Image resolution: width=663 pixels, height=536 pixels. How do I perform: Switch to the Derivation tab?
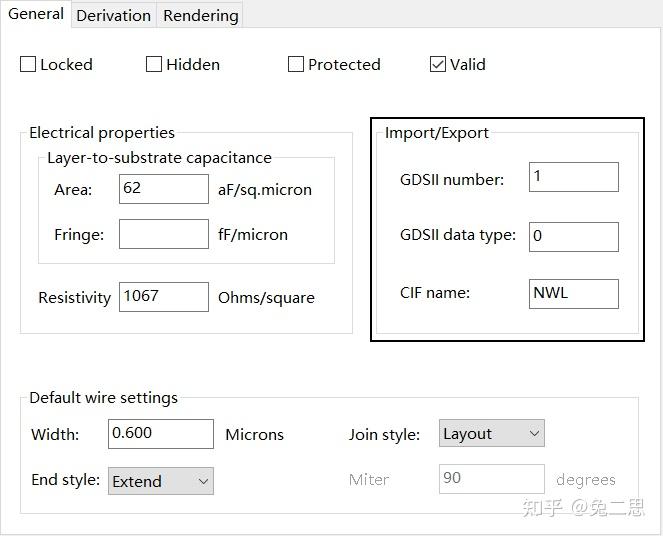113,15
